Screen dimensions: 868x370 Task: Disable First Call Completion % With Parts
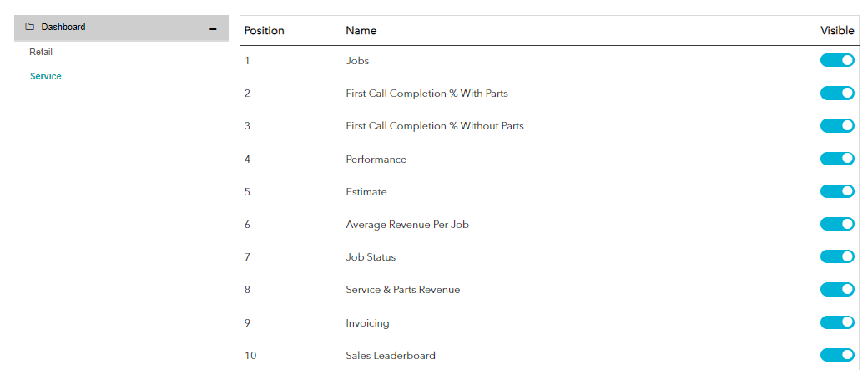coord(837,93)
